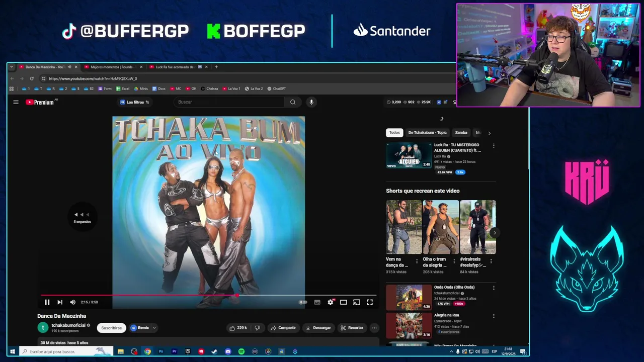Open more actions menu below video
644x362 pixels.
click(374, 328)
